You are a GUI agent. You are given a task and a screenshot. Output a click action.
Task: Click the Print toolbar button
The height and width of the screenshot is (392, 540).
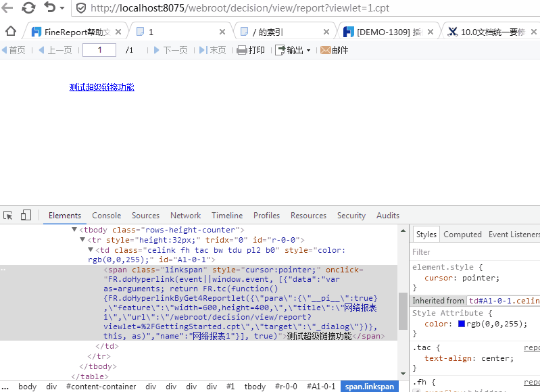251,50
